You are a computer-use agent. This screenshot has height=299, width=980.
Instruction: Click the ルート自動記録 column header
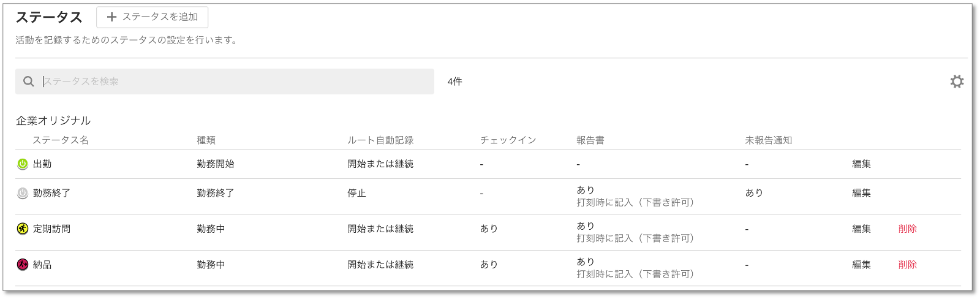click(x=380, y=140)
